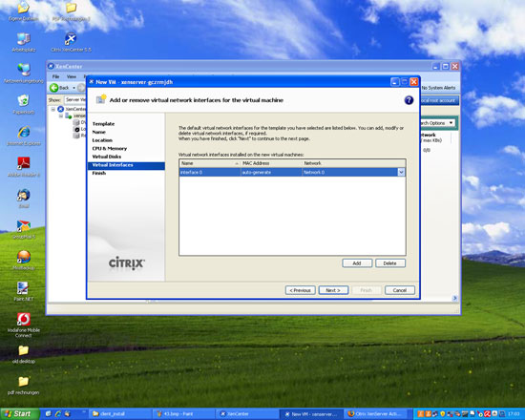Open the Arbeitsplatz desktop icon

[24, 43]
